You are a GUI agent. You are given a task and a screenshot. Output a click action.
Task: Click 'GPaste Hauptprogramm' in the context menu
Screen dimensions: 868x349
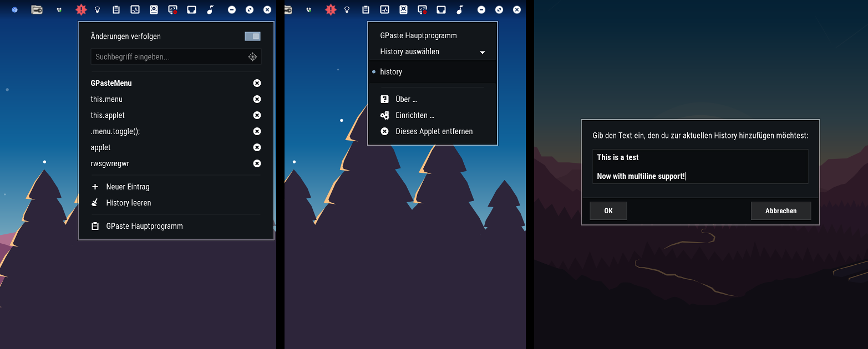pos(433,35)
